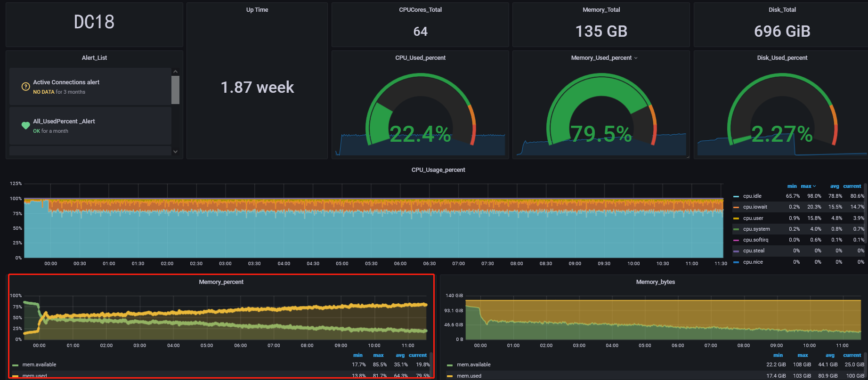
Task: Click scroll up arrow in Alert_List
Action: click(176, 72)
